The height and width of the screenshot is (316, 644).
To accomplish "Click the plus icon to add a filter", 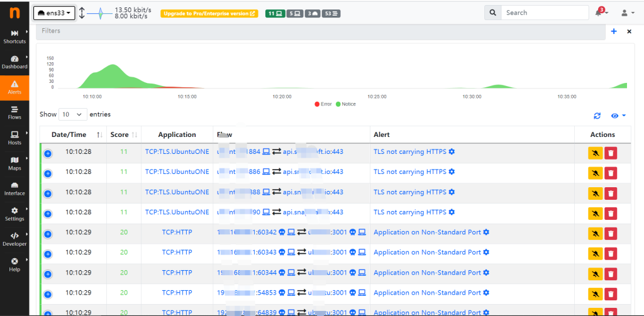I will (x=614, y=31).
